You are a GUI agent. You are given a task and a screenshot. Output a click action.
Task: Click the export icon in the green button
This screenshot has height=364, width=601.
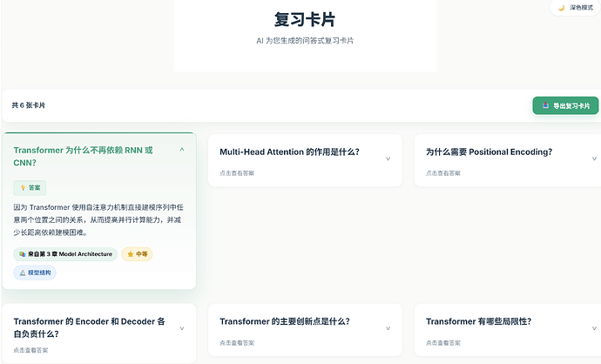tap(545, 105)
